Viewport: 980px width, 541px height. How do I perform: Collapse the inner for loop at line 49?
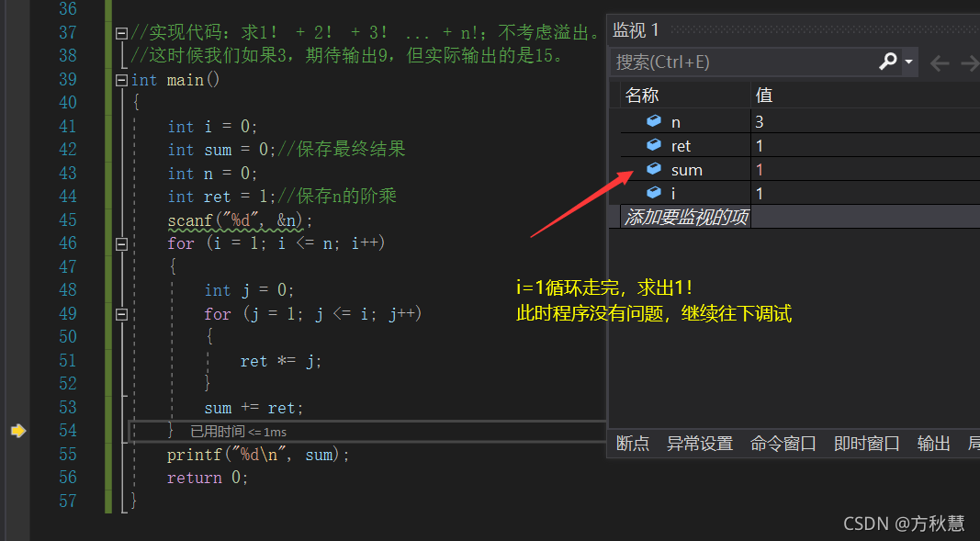click(x=122, y=314)
